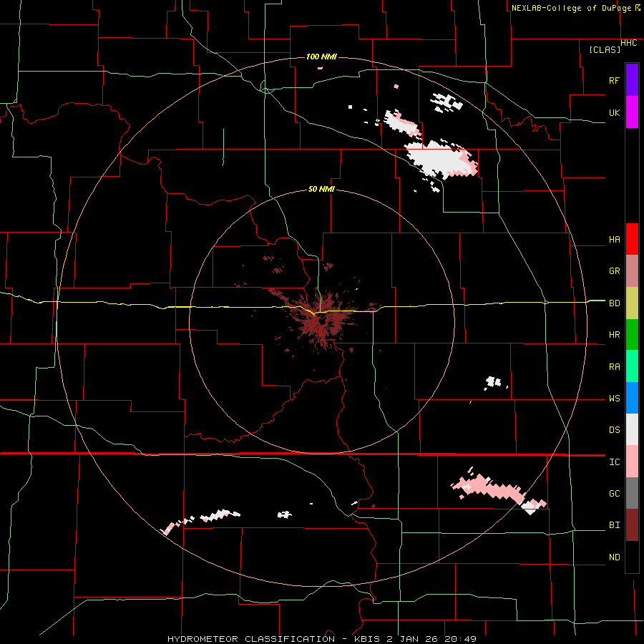Click the IC legend label

click(x=614, y=462)
